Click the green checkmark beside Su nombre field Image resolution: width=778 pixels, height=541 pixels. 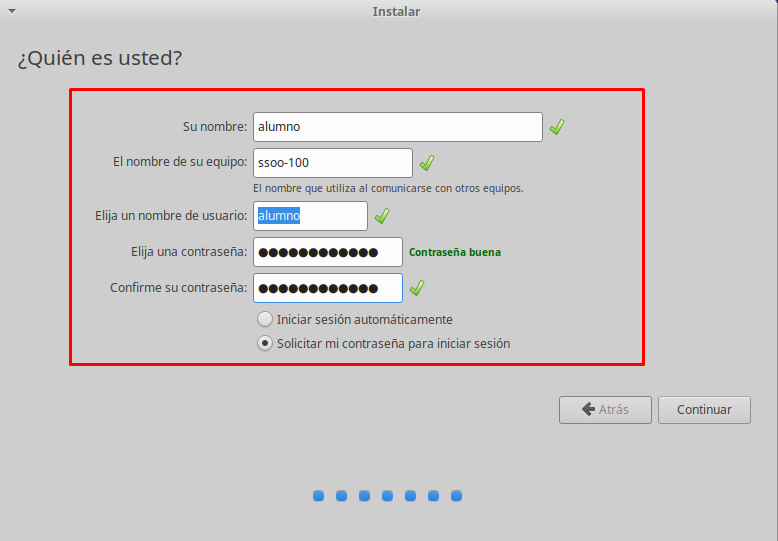point(557,127)
